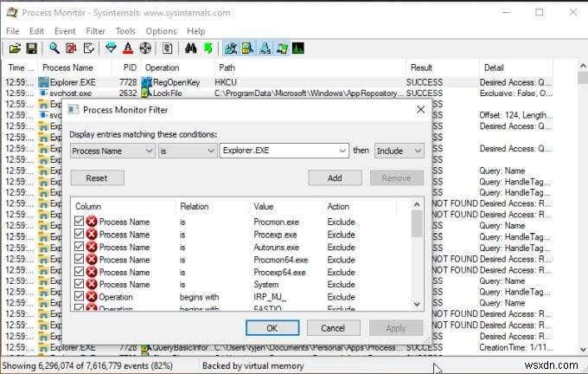
Task: Open the Help menu
Action: 195,31
